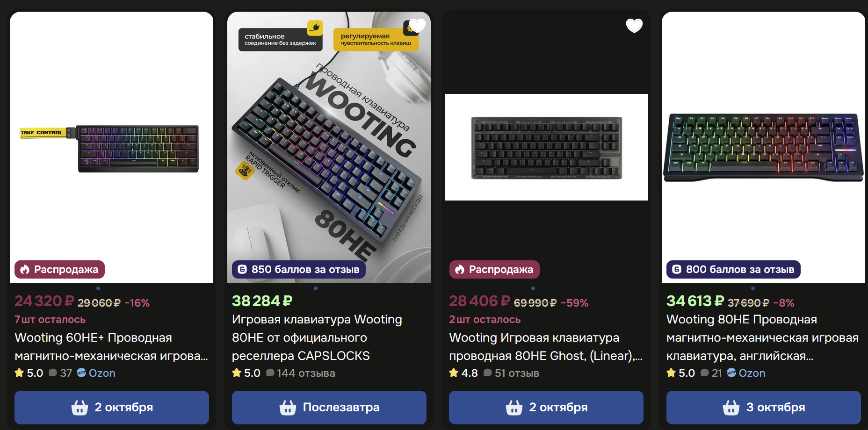Click the rating star on the 34 613 ₽ keyboard

pyautogui.click(x=671, y=373)
